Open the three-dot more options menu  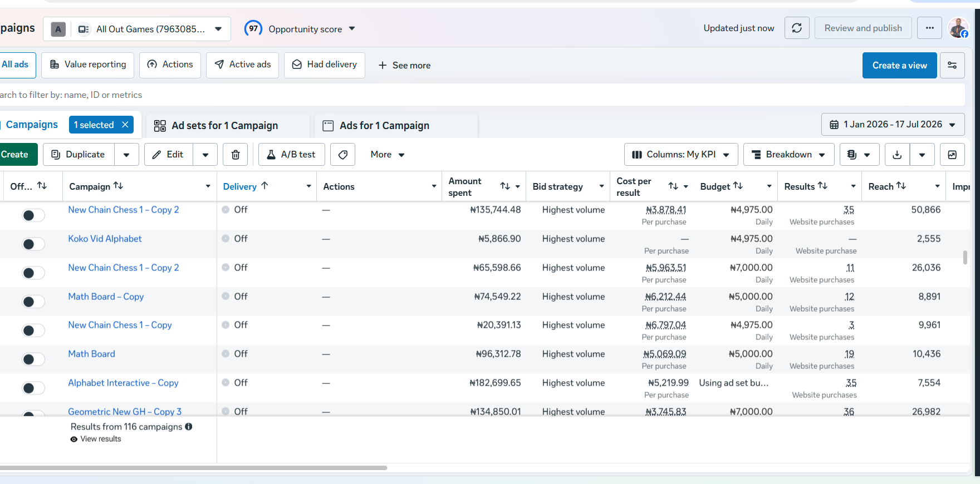click(930, 28)
